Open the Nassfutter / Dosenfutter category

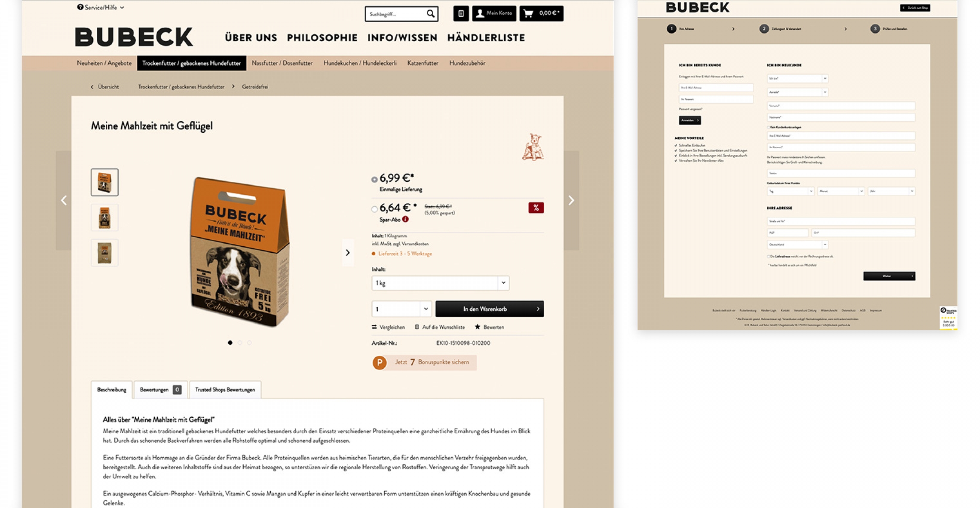coord(282,63)
